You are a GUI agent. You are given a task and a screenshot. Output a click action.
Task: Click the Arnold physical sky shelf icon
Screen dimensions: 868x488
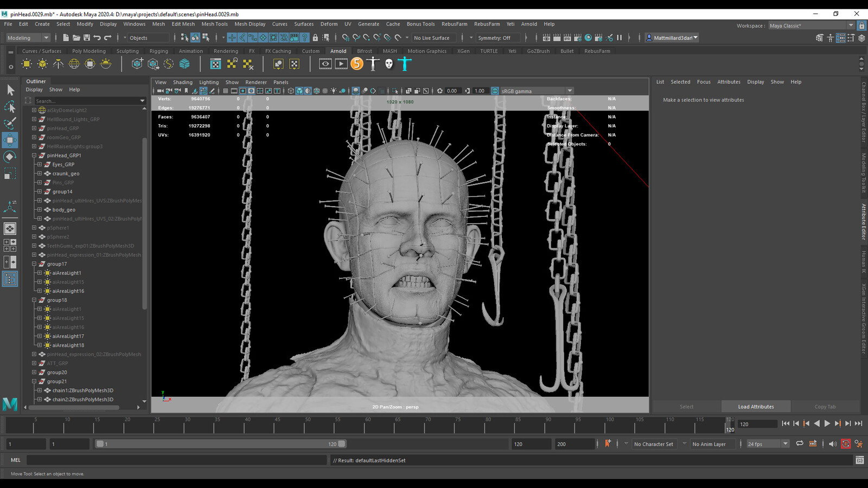[106, 64]
